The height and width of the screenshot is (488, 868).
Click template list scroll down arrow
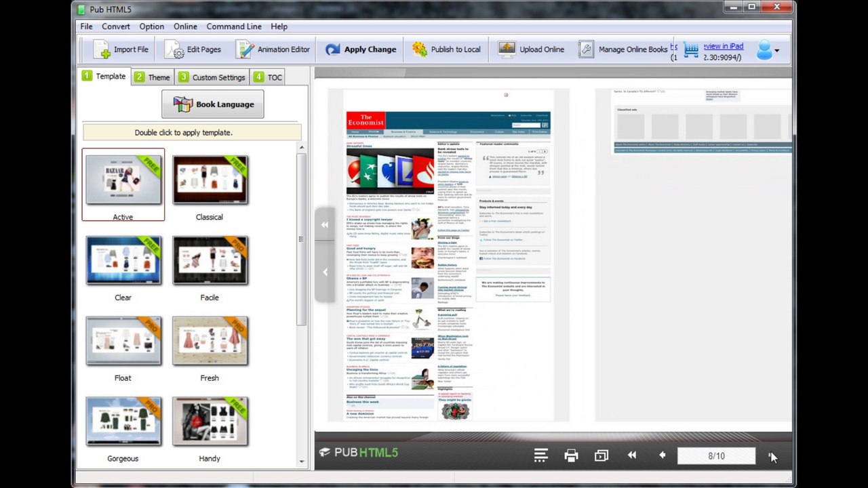tap(302, 462)
